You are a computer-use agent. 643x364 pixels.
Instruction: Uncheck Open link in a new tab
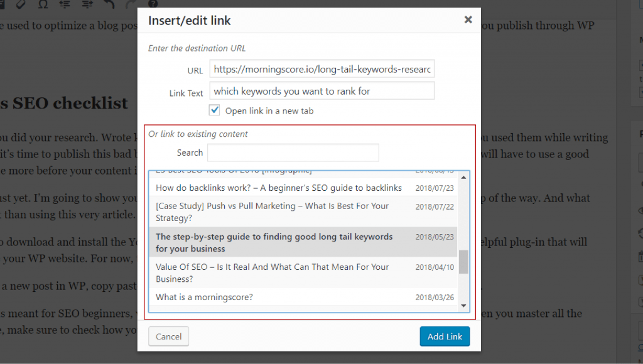pos(214,109)
